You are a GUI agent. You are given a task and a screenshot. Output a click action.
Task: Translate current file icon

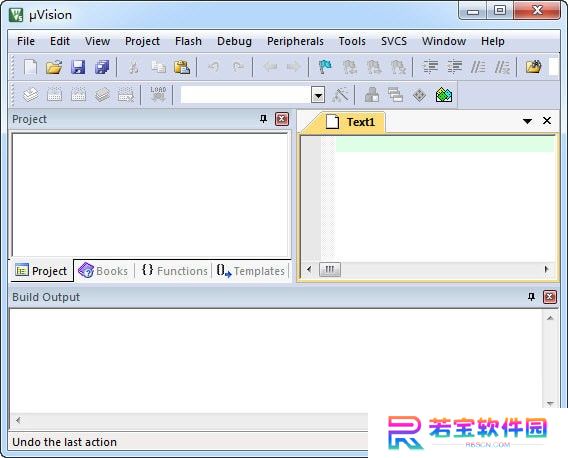pos(31,95)
